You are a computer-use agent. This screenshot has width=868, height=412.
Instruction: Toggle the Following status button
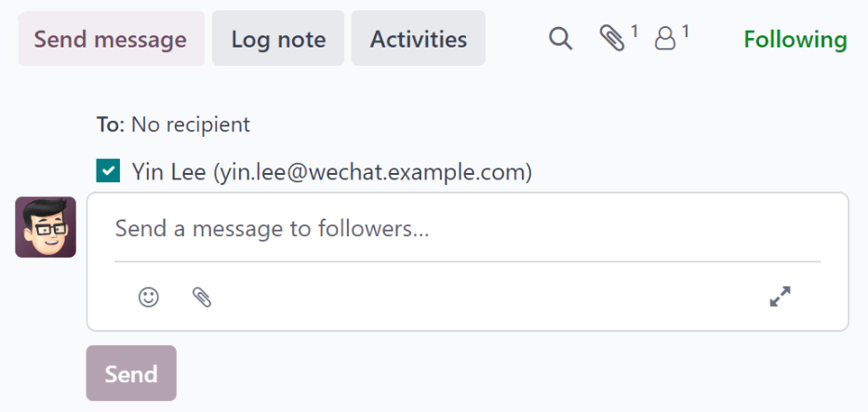tap(795, 39)
